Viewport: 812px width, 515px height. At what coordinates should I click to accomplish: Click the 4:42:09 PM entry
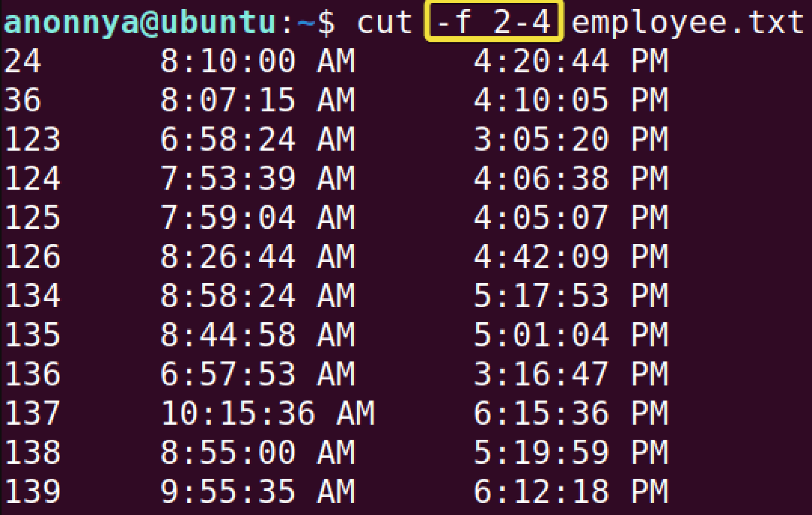tap(571, 257)
